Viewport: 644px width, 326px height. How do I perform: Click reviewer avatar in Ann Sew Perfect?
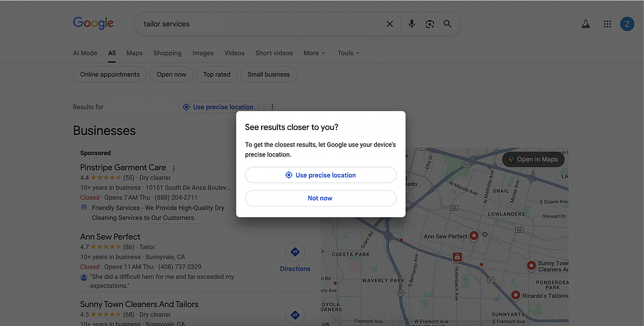pyautogui.click(x=84, y=277)
